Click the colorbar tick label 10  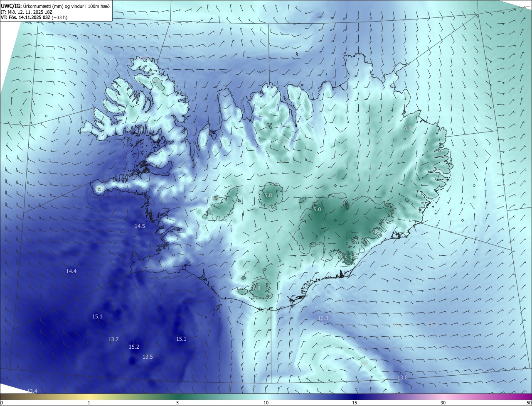pos(266,403)
